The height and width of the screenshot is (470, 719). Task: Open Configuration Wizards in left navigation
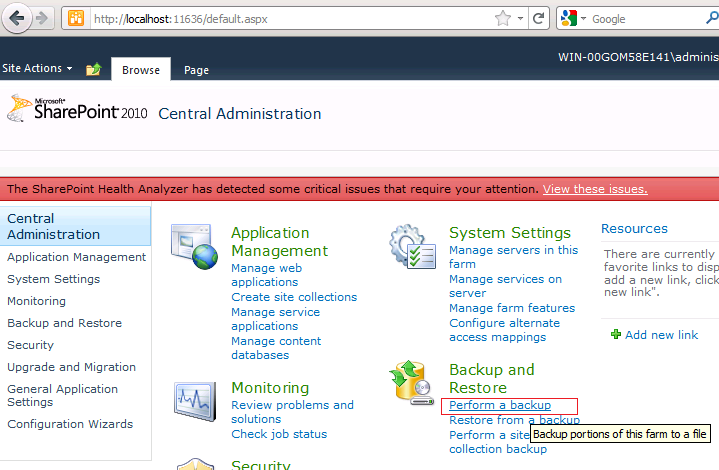point(70,424)
